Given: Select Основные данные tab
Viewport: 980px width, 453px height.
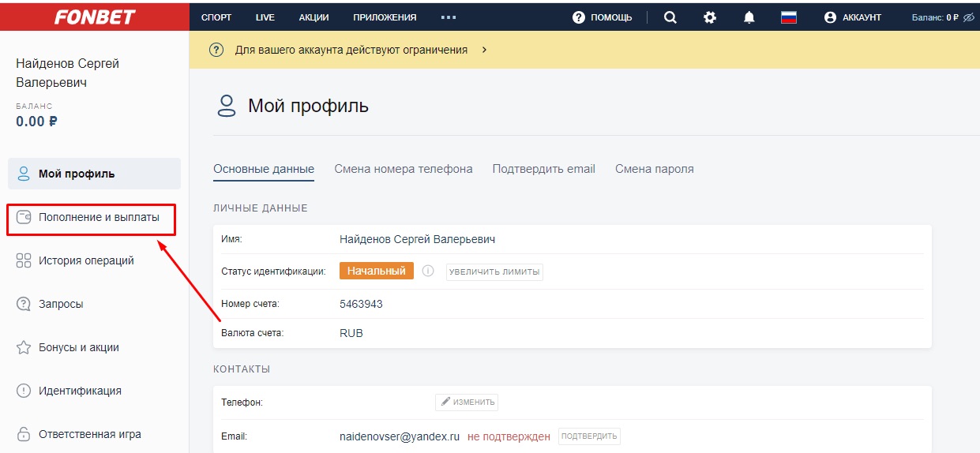Looking at the screenshot, I should pos(264,169).
